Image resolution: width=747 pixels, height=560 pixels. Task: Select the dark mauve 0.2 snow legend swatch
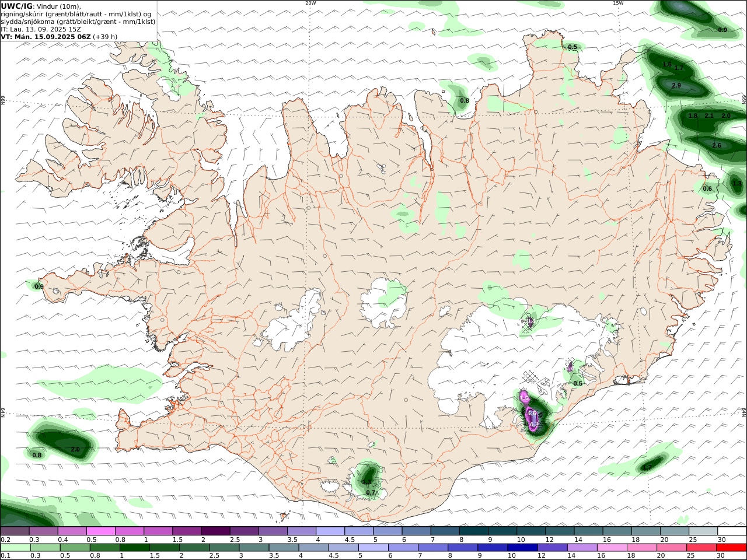tap(15, 531)
